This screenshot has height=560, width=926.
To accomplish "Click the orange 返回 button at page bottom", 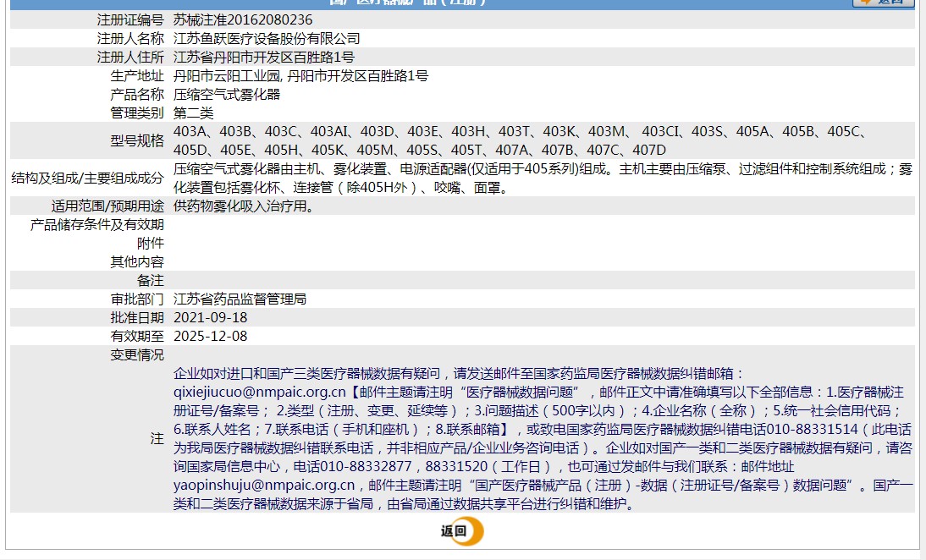I will point(462,530).
